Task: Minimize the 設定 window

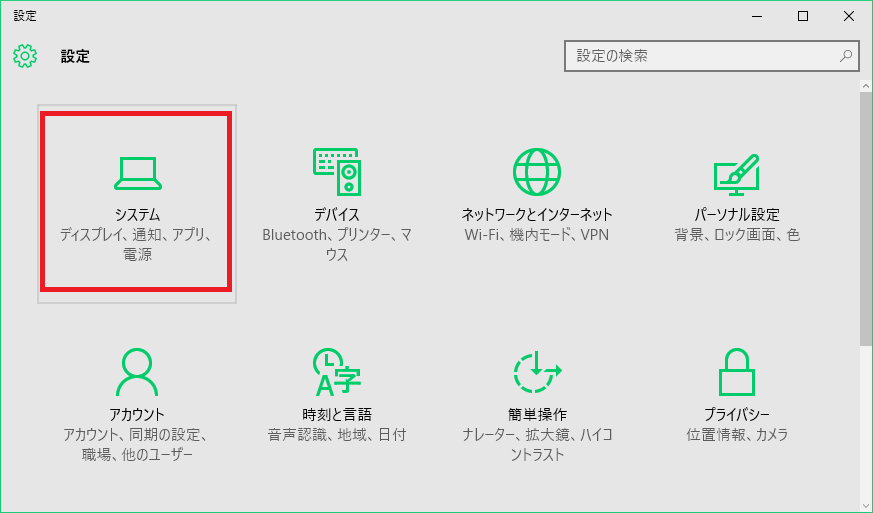Action: (756, 16)
